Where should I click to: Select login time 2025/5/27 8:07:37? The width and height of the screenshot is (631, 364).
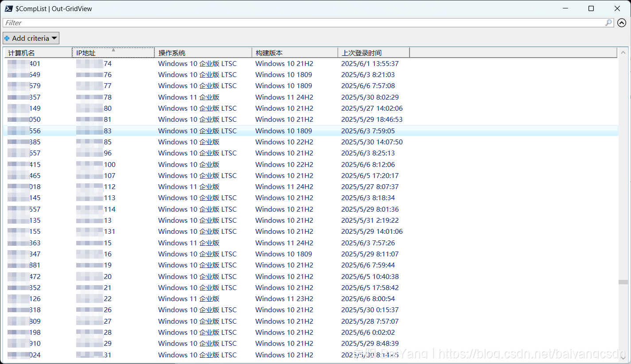click(x=370, y=186)
